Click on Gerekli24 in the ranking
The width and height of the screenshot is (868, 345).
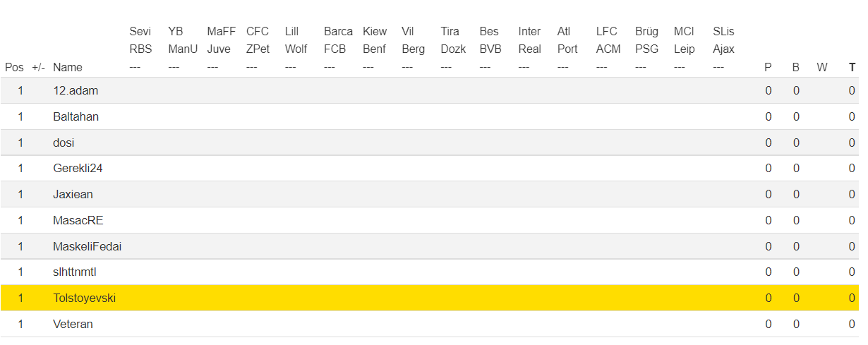tap(78, 168)
